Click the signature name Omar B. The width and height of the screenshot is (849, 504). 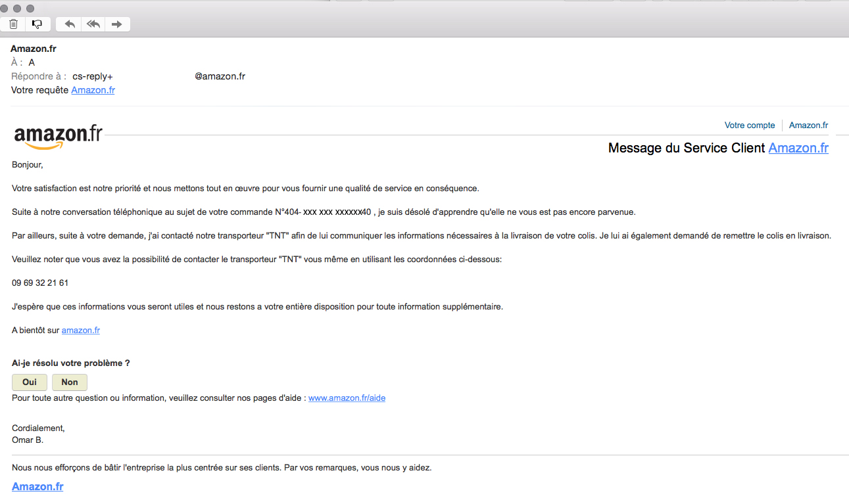tap(28, 440)
